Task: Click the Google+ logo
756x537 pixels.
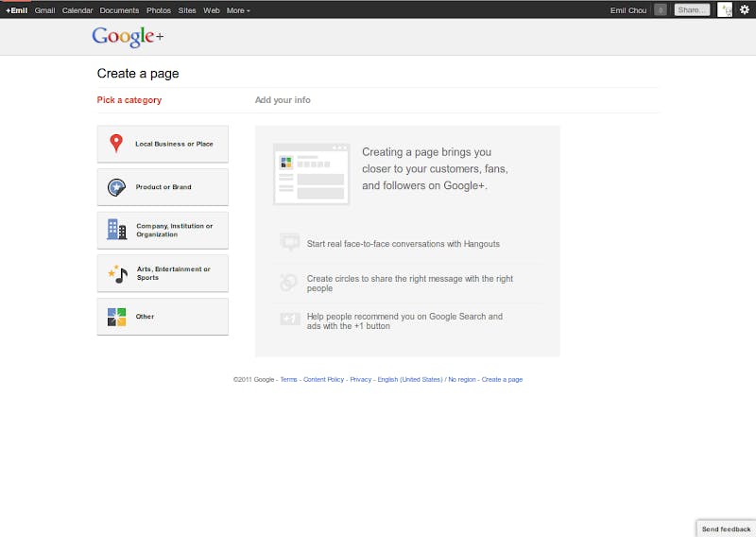Action: (x=128, y=37)
